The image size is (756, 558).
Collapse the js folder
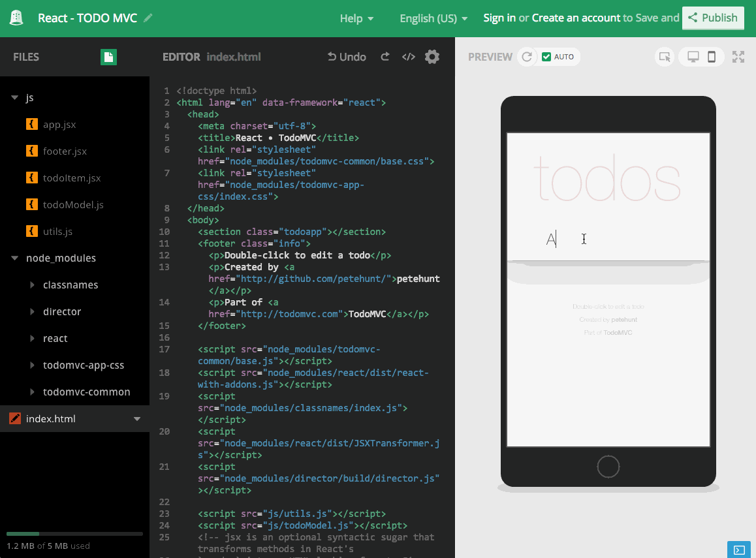[14, 98]
